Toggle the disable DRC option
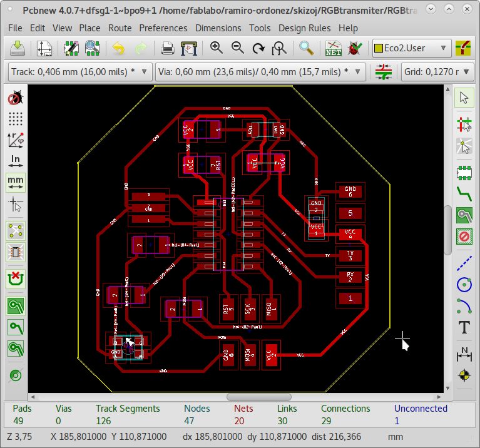 [15, 98]
